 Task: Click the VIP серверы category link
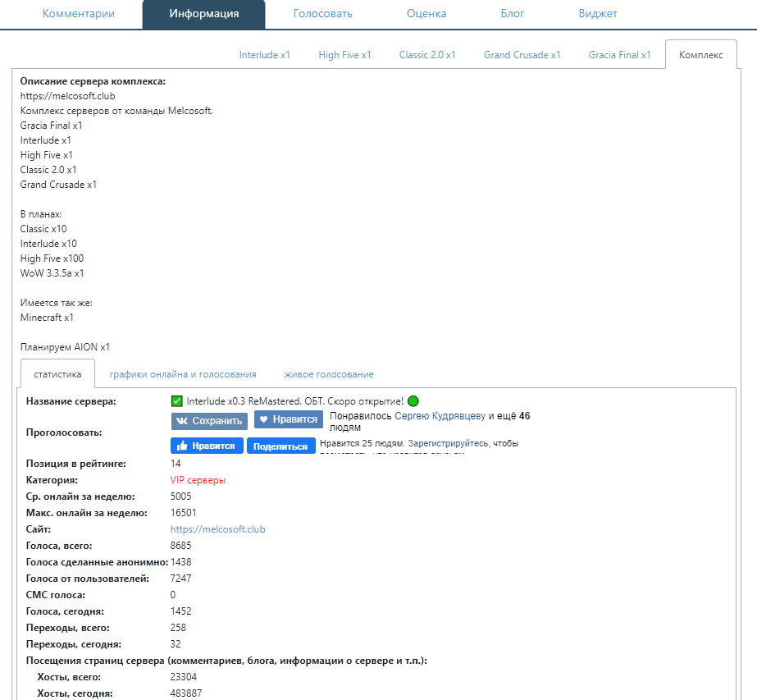[198, 480]
